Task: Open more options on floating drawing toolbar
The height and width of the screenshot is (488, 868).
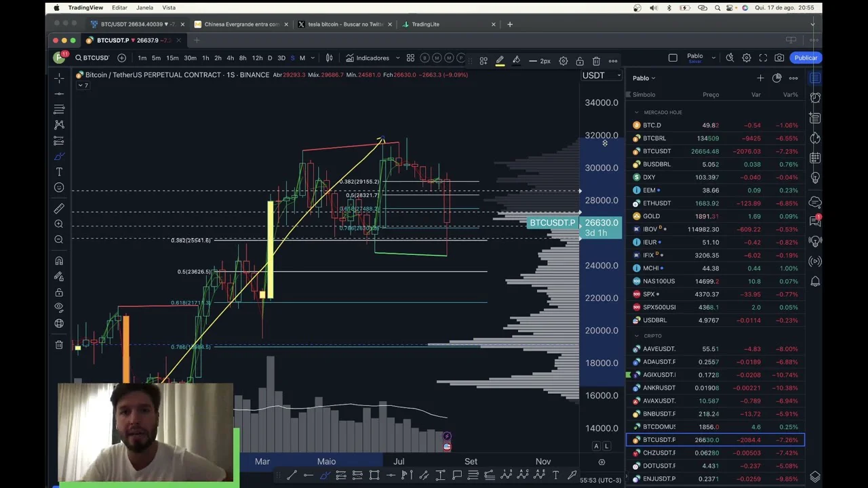Action: click(x=613, y=61)
